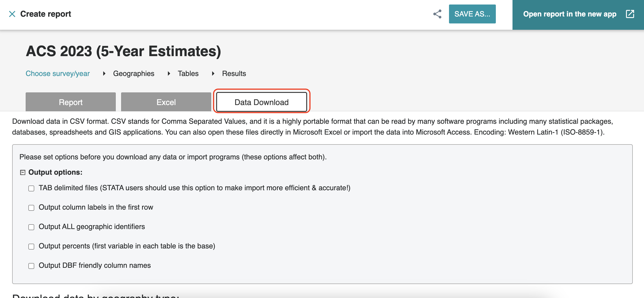Enable TAB delimited files option
The height and width of the screenshot is (298, 644).
(31, 188)
